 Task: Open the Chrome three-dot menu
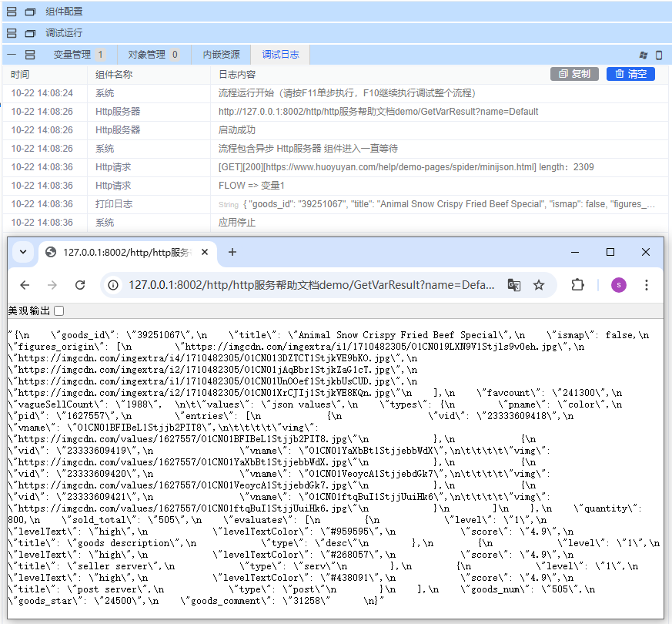pos(647,285)
